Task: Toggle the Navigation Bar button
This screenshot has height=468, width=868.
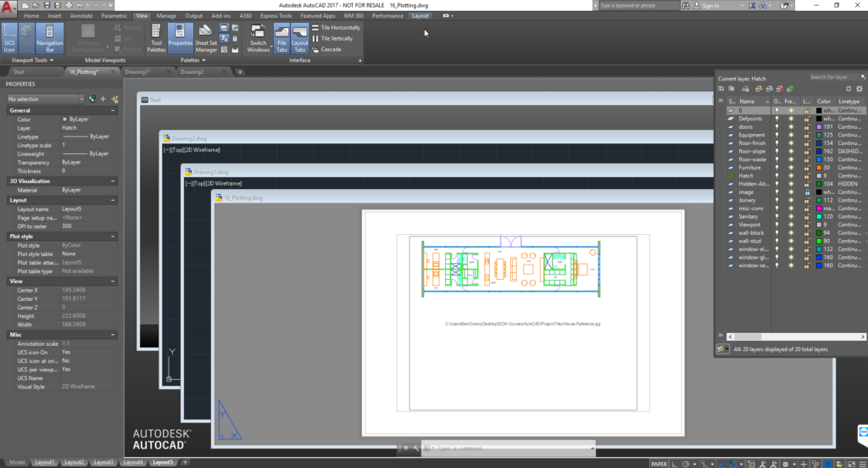Action: coord(49,38)
